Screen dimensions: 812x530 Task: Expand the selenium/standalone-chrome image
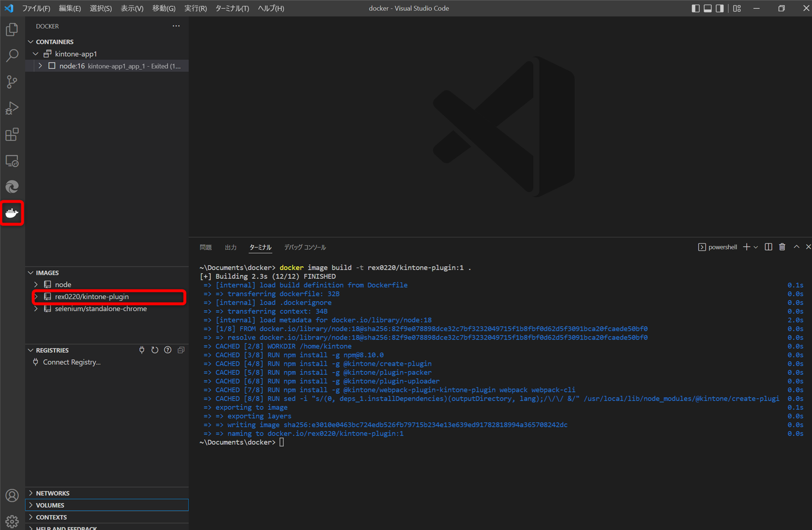(36, 309)
